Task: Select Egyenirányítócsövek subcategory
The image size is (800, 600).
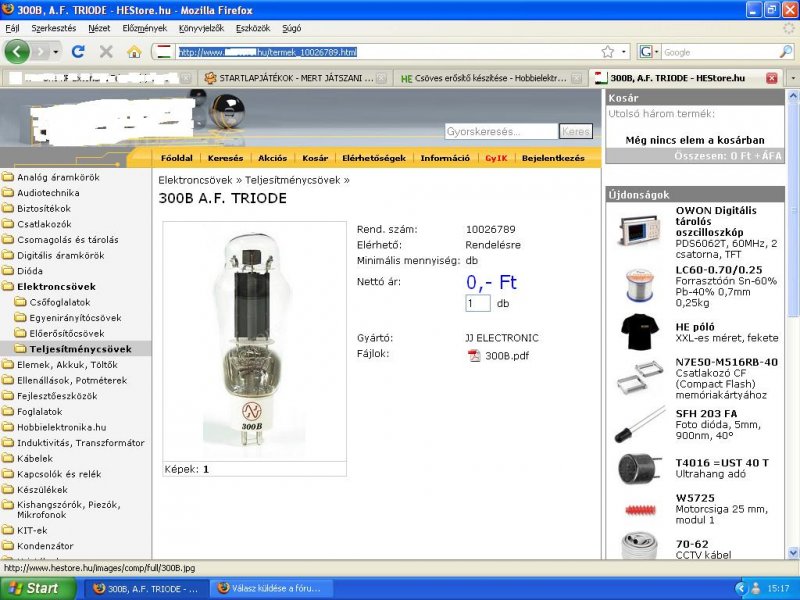Action: pyautogui.click(x=76, y=318)
